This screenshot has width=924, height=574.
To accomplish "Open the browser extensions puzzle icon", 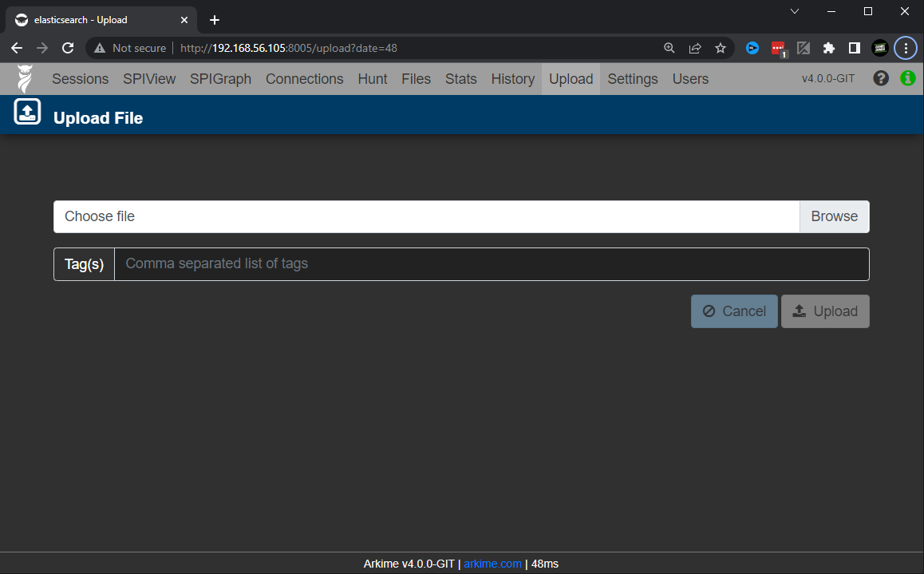I will click(x=828, y=49).
